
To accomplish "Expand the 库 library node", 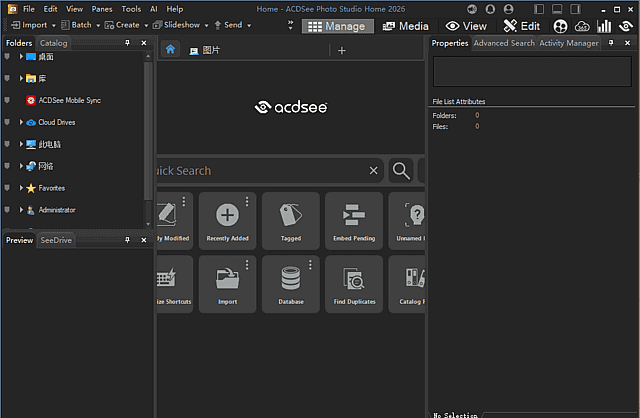I will (x=21, y=78).
